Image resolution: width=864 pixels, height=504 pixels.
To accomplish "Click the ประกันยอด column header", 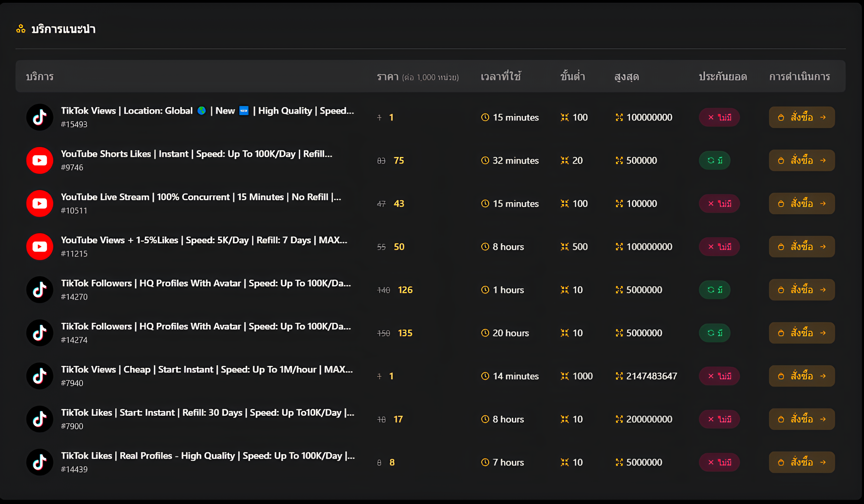I will coord(723,76).
